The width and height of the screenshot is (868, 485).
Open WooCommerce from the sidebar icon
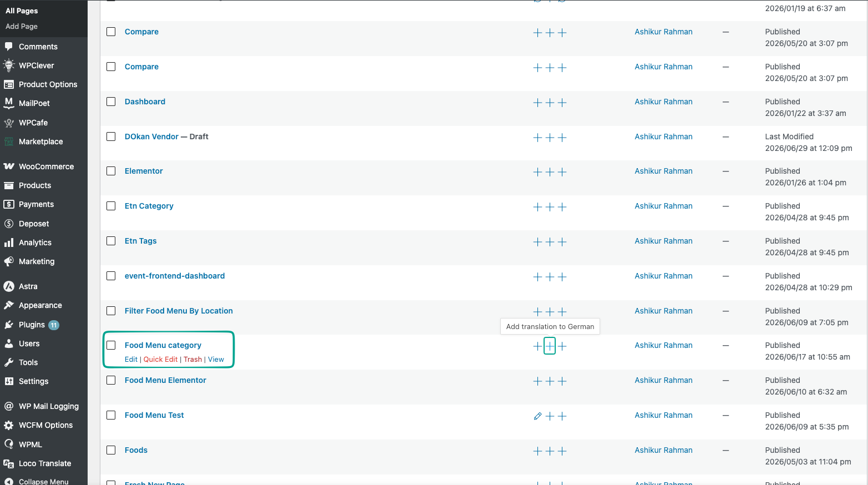pos(9,166)
